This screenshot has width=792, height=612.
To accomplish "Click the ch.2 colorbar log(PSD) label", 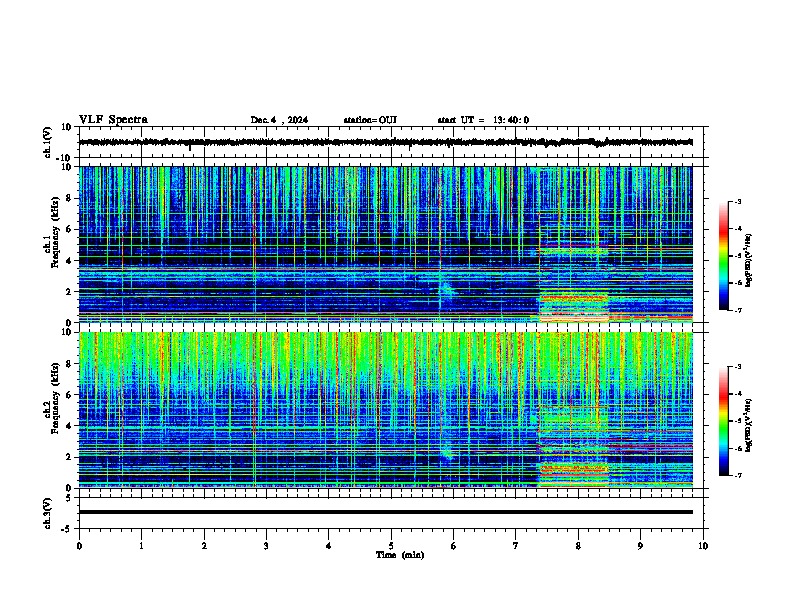I will point(748,425).
